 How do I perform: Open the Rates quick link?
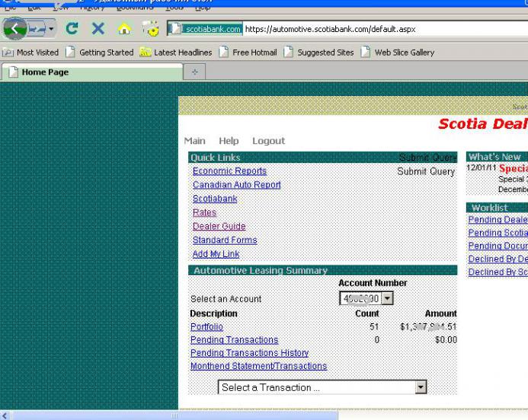coord(204,213)
